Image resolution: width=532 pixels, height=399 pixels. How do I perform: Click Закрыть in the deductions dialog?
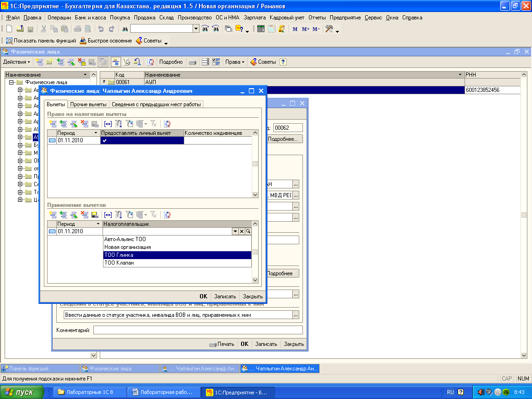(253, 296)
